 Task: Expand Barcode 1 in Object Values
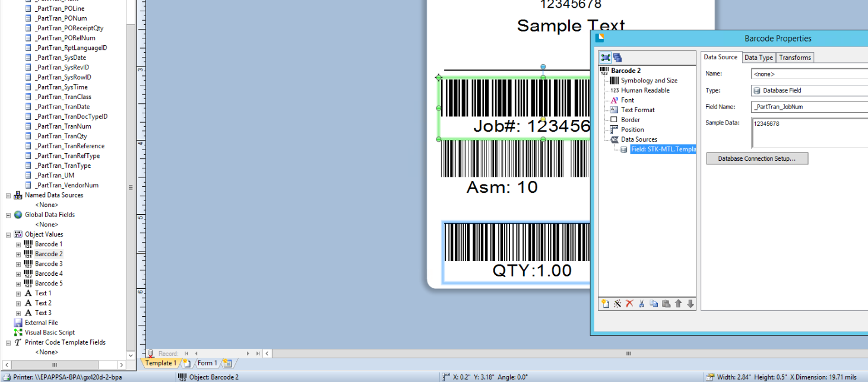point(18,244)
